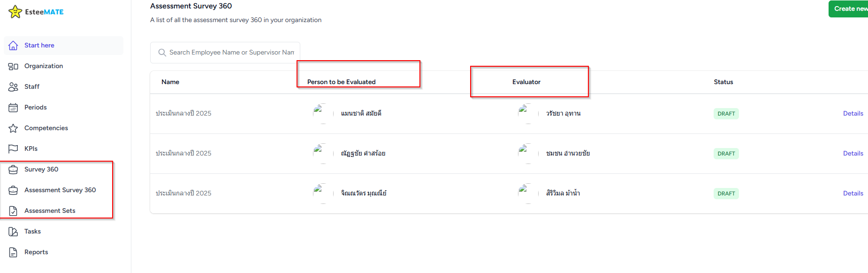The width and height of the screenshot is (868, 273).
Task: Click the Create new button
Action: (x=849, y=8)
